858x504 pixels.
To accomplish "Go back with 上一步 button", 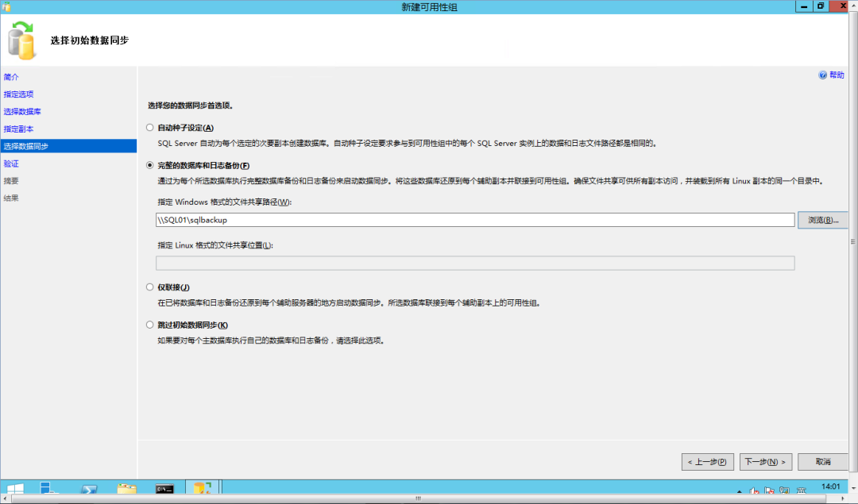I will pyautogui.click(x=708, y=462).
